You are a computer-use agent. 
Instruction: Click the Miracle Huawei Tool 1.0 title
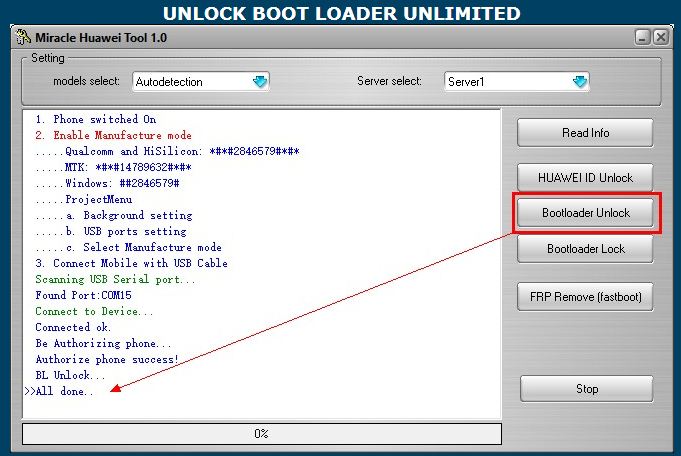point(101,38)
